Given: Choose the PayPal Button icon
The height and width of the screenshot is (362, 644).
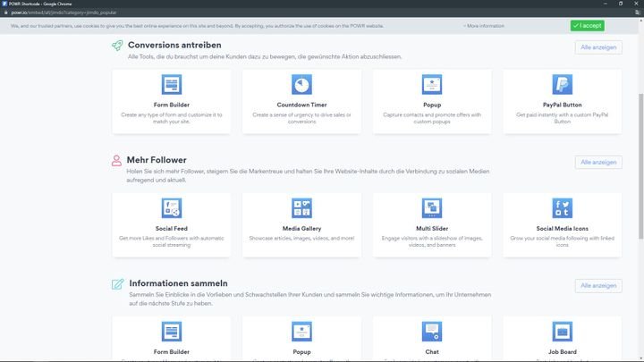Looking at the screenshot, I should tap(563, 85).
